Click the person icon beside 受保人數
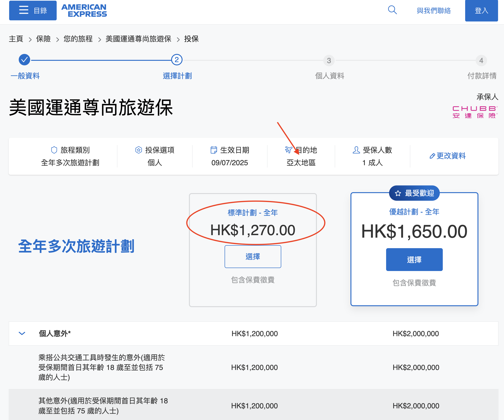 click(x=356, y=150)
